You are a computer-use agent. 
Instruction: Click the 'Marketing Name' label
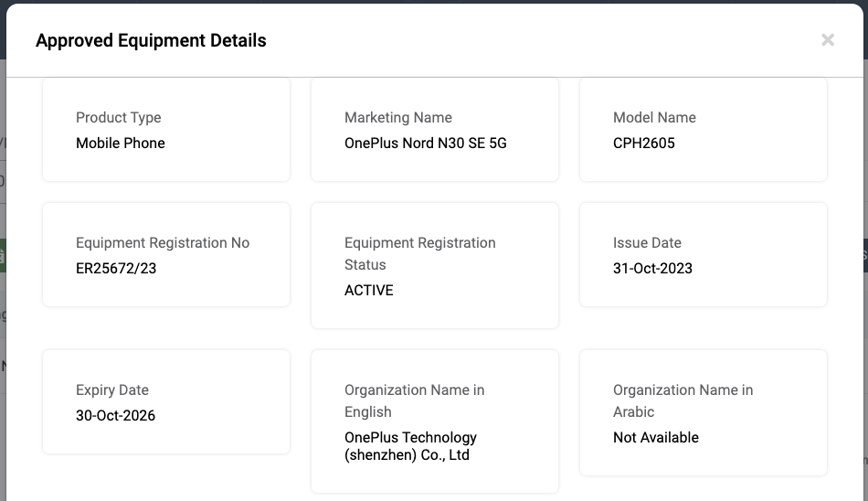[x=398, y=118]
